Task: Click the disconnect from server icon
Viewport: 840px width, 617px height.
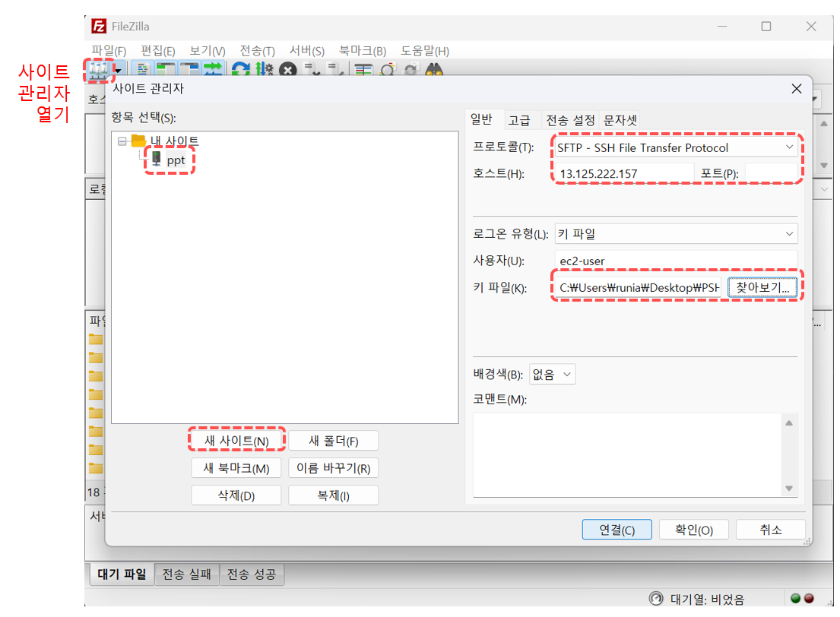Action: pyautogui.click(x=312, y=70)
